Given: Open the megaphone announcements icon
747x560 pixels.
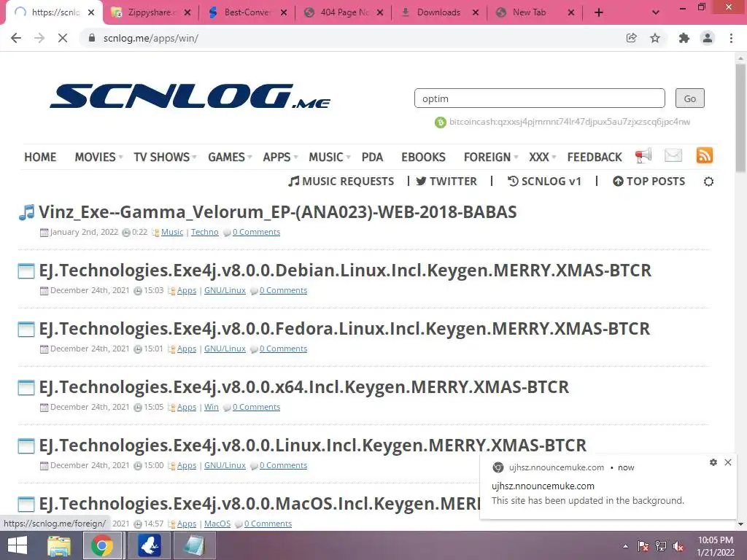Looking at the screenshot, I should (643, 156).
